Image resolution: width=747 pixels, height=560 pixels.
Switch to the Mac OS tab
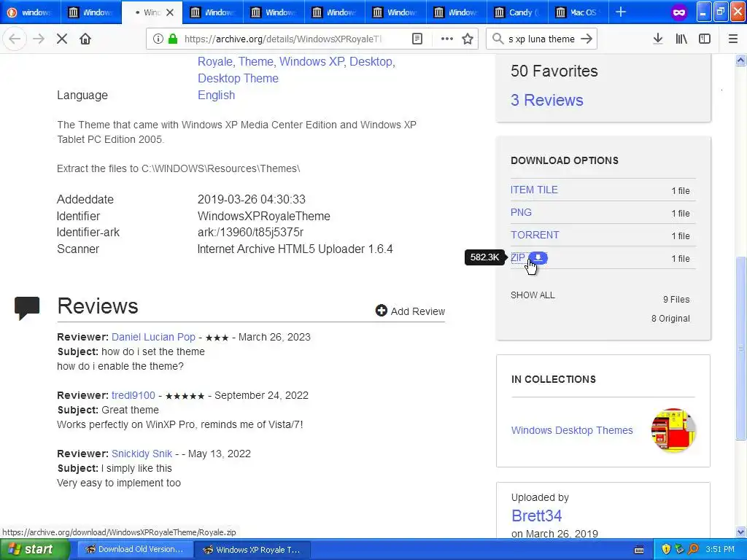(578, 12)
